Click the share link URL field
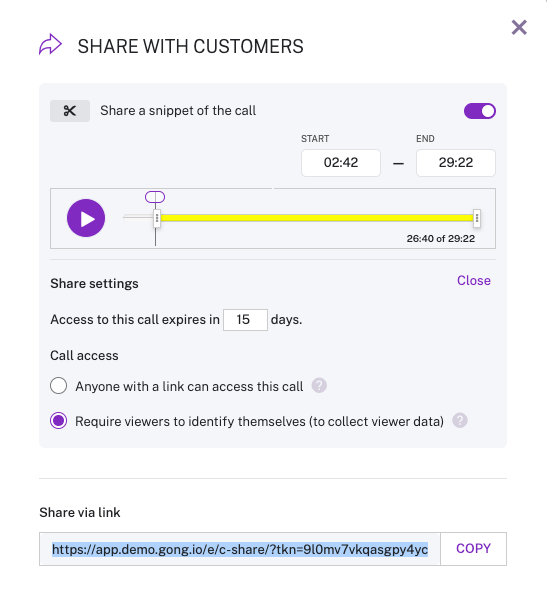 coord(240,549)
